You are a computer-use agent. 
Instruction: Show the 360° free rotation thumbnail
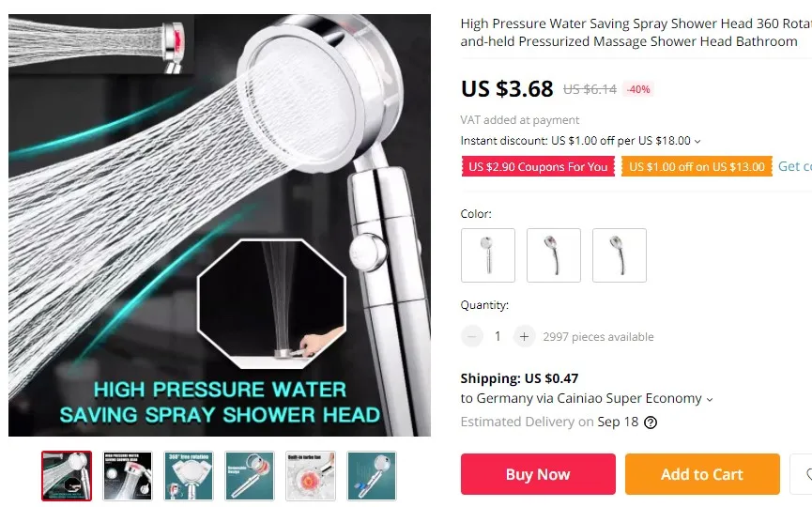[x=189, y=476]
